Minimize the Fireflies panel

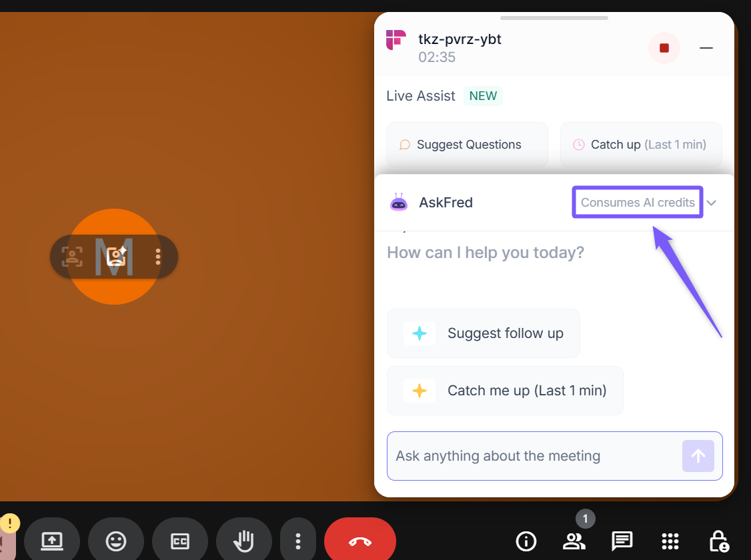click(706, 48)
